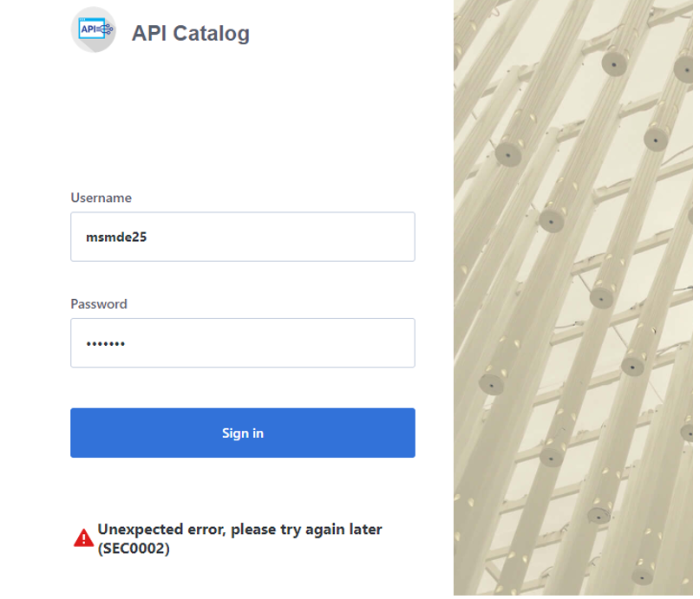700x599 pixels.
Task: Click the "API Catalog" title text
Action: [190, 34]
